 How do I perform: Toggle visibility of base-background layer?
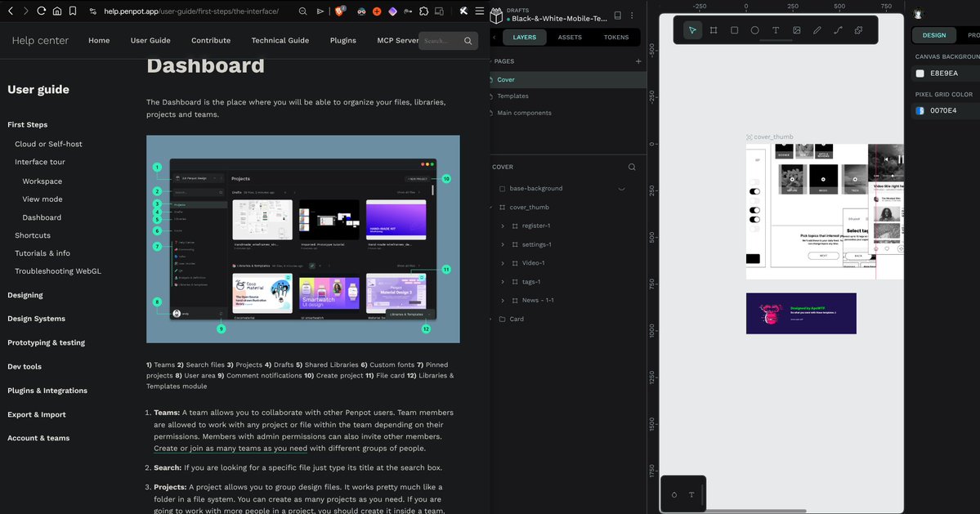pyautogui.click(x=621, y=189)
